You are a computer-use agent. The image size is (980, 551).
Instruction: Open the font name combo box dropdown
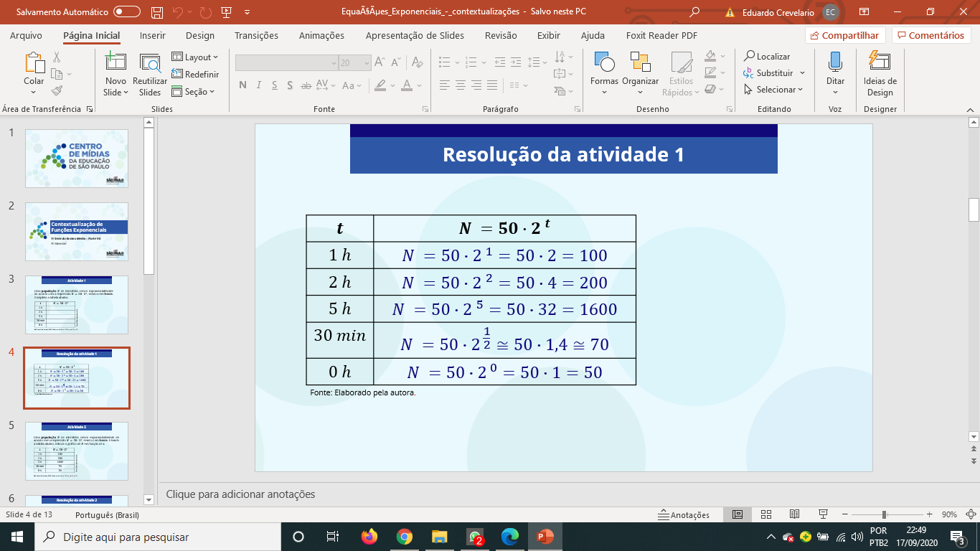333,63
